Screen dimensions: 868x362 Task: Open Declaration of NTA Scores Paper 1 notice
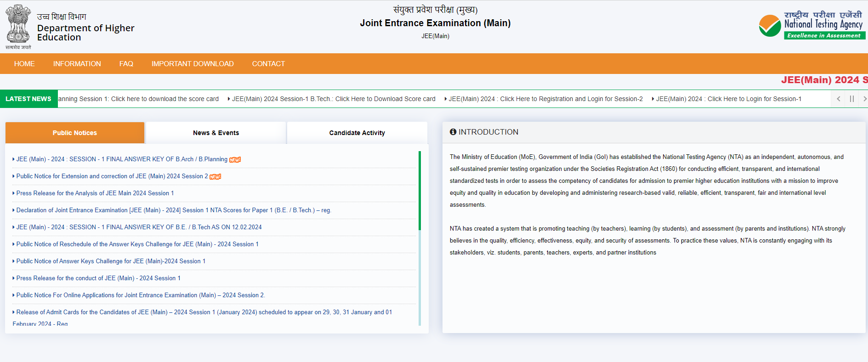174,210
